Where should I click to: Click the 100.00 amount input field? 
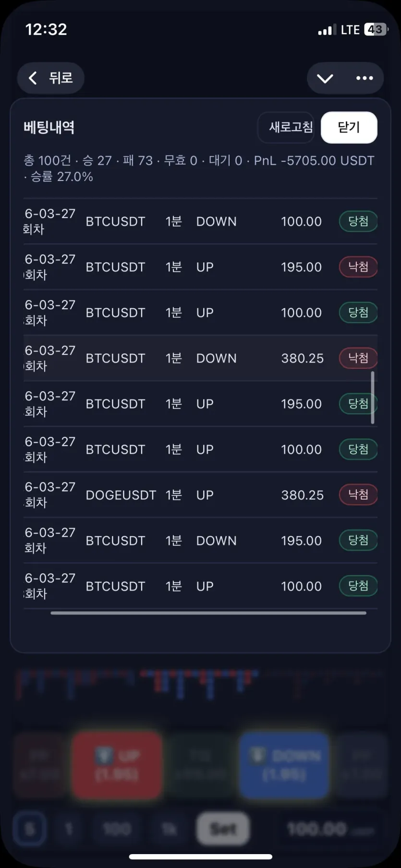[x=330, y=829]
